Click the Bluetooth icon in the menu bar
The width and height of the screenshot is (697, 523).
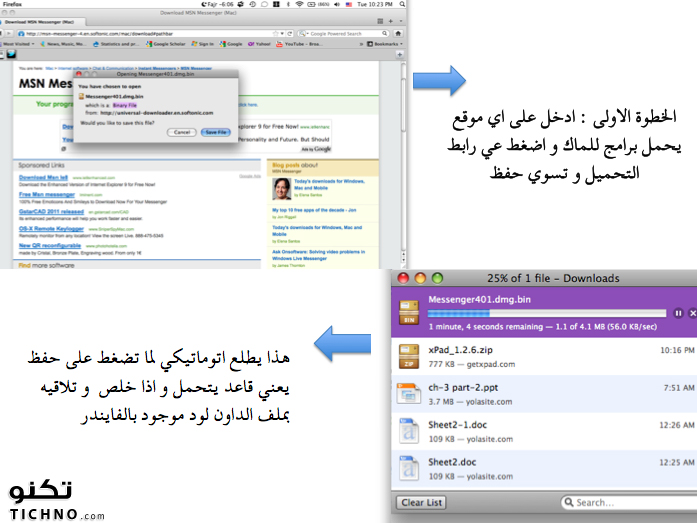click(288, 4)
